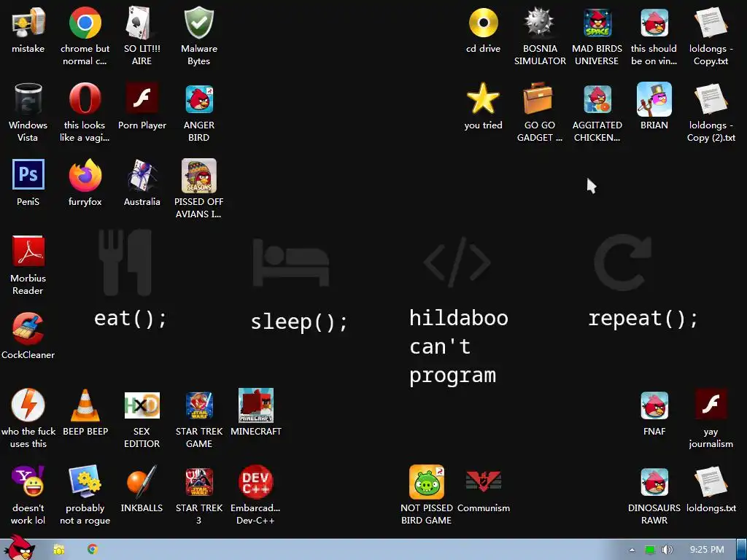Select the BEEP BEEP traffic cone icon
The height and width of the screenshot is (560, 747).
(85, 405)
